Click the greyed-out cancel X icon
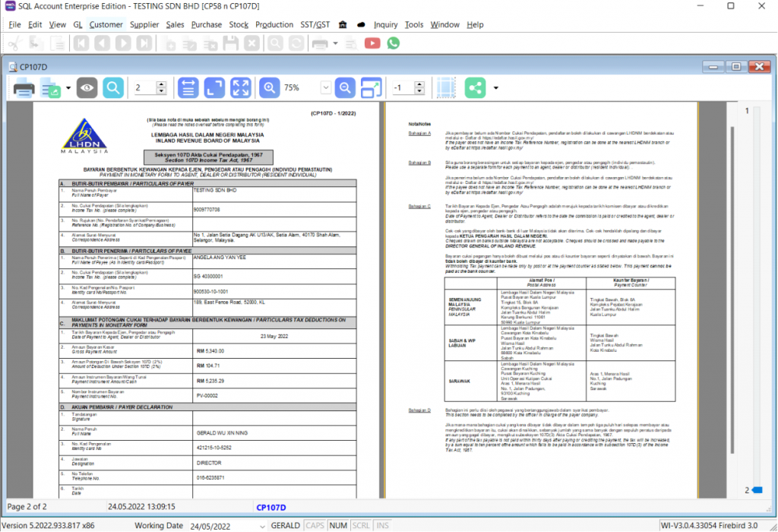 tap(251, 43)
